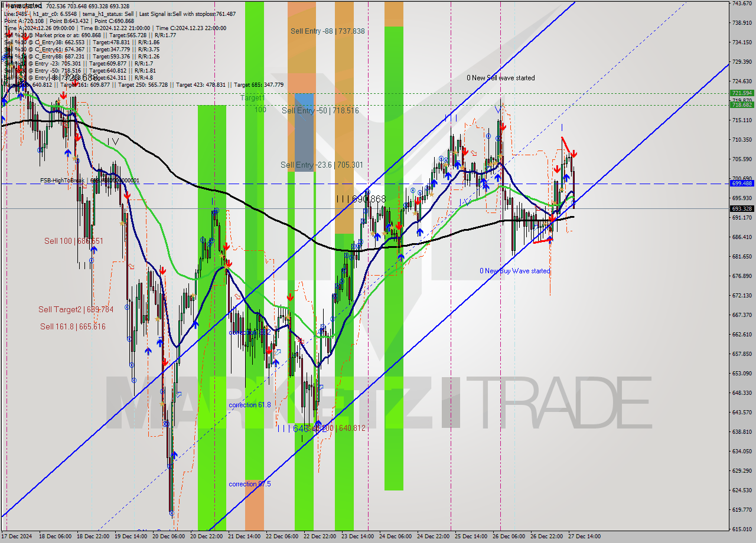Click the 'Target1' label on the chart

(252, 98)
